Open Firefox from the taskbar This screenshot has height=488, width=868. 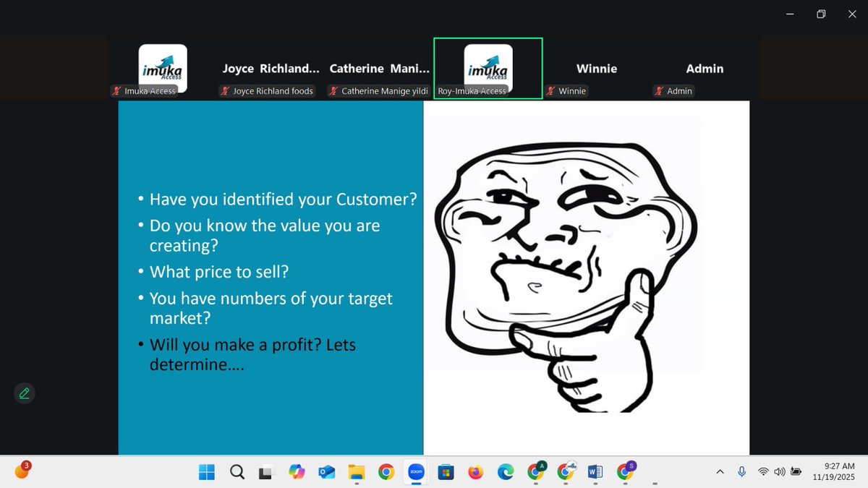point(475,472)
